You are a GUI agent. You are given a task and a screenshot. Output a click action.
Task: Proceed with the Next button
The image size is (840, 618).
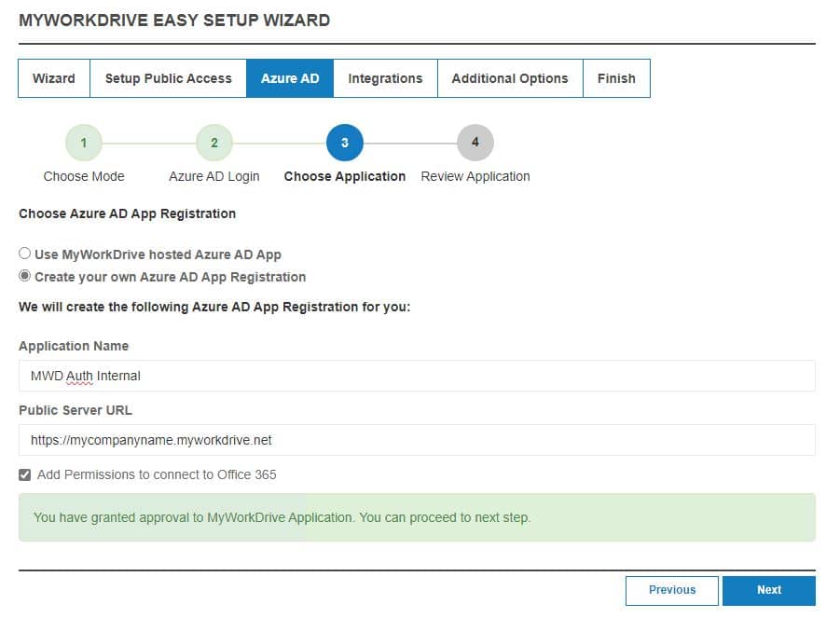[x=768, y=590]
